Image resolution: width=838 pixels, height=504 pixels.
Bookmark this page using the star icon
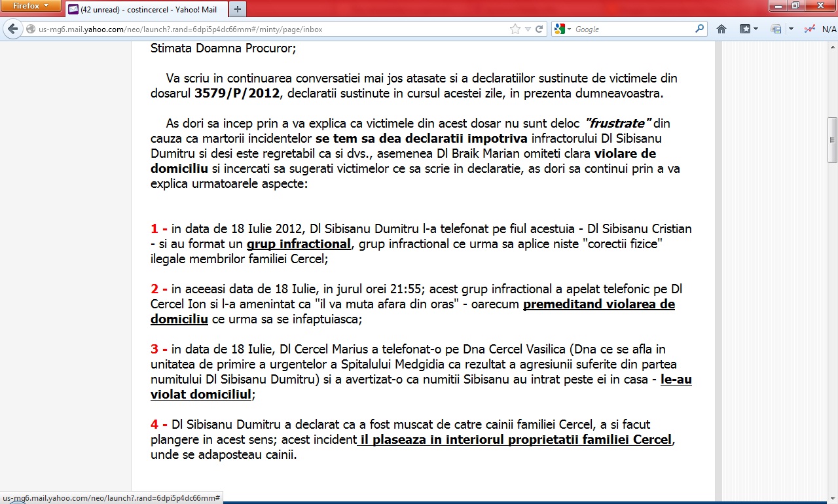[515, 28]
